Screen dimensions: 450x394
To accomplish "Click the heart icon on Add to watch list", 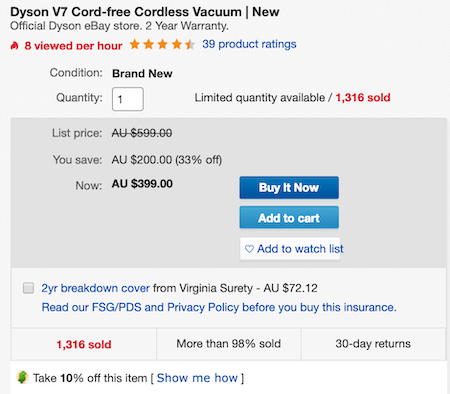I will tap(249, 249).
